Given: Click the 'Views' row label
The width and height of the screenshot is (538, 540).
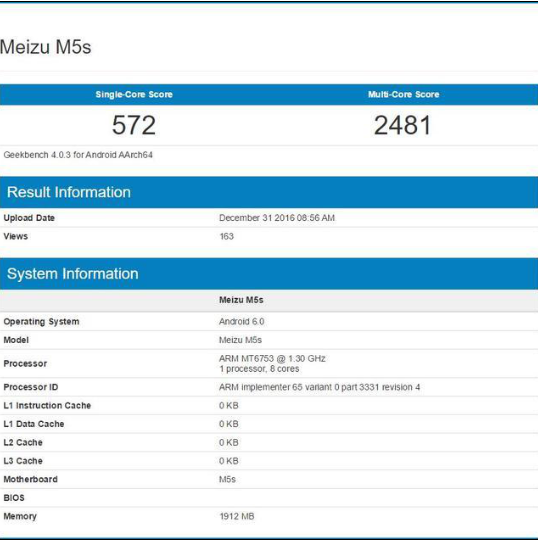Looking at the screenshot, I should 15,236.
